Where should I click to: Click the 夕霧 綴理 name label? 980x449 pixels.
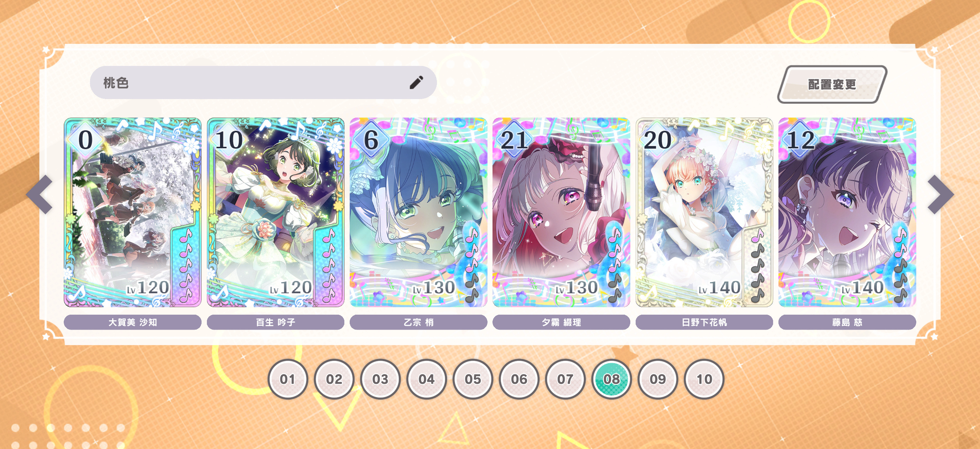[561, 322]
